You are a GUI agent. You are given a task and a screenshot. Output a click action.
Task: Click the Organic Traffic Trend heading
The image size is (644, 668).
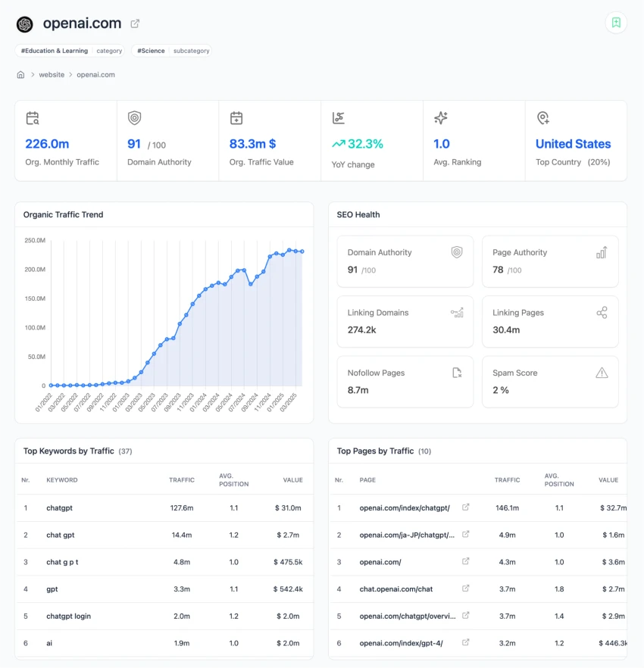pos(63,215)
